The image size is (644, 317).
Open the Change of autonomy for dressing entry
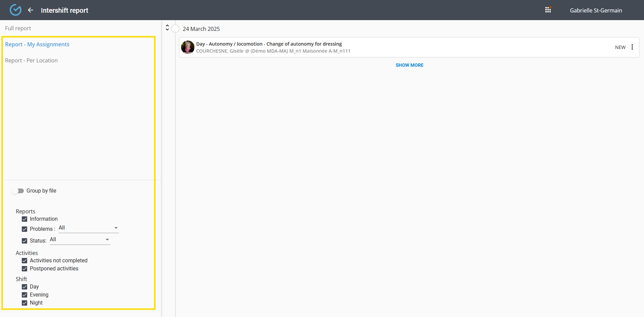(269, 44)
